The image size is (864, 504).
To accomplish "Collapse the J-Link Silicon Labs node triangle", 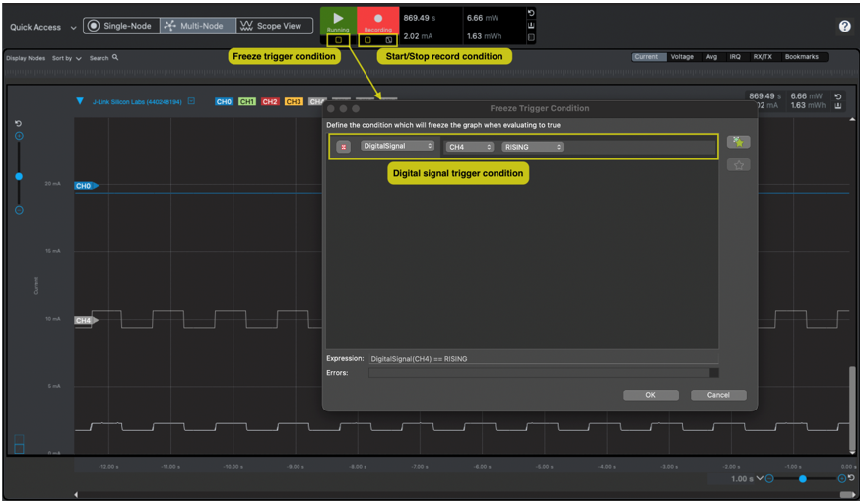I will 80,101.
